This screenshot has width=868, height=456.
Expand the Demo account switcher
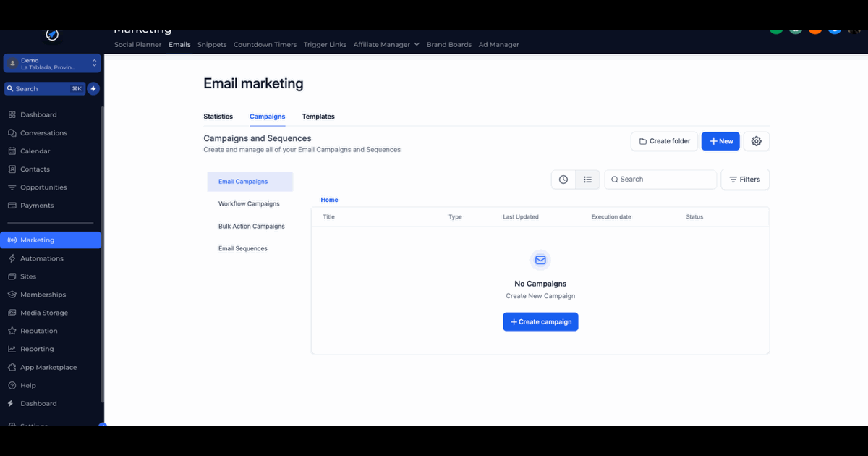pos(52,64)
